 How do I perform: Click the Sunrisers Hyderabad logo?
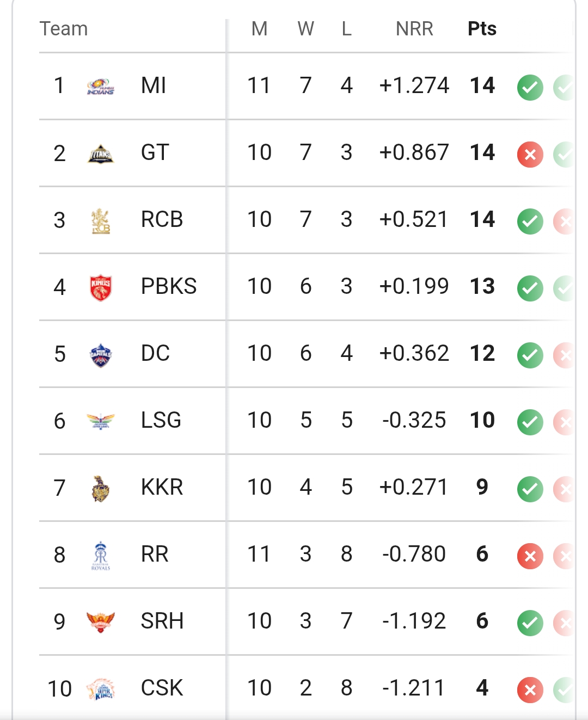[x=101, y=622]
